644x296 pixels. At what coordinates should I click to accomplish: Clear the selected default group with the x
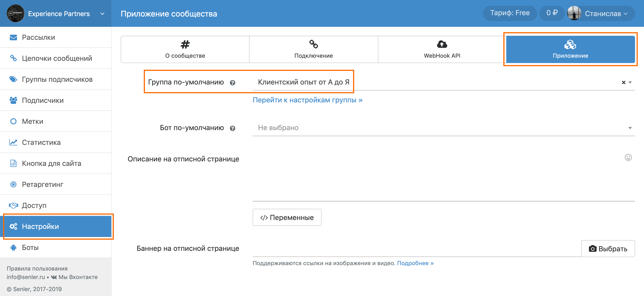coord(623,82)
